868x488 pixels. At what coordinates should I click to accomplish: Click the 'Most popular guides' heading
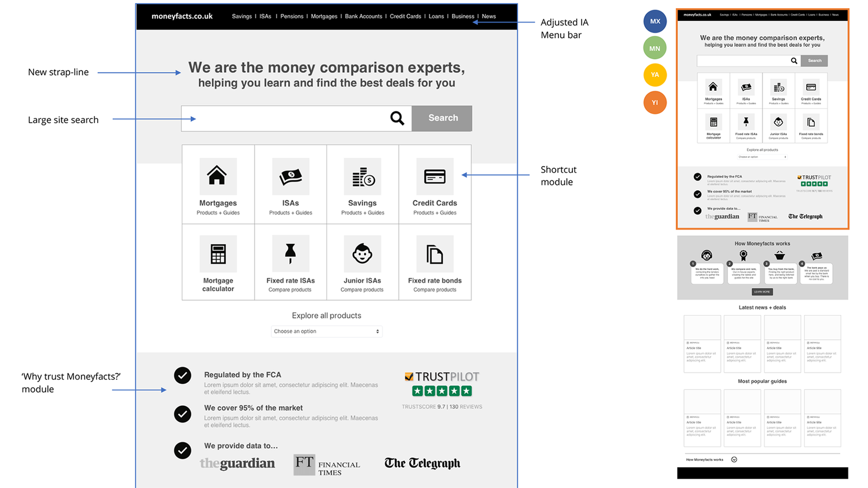point(762,382)
